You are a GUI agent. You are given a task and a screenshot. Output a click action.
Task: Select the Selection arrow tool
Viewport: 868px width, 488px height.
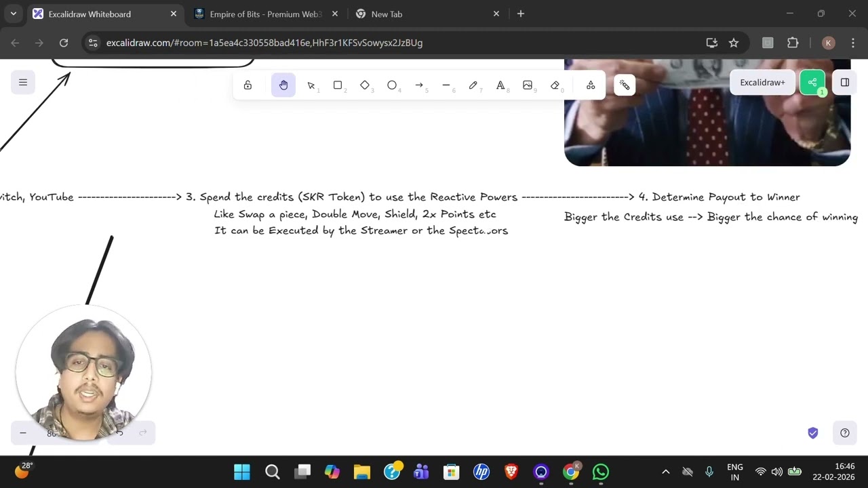pos(311,85)
